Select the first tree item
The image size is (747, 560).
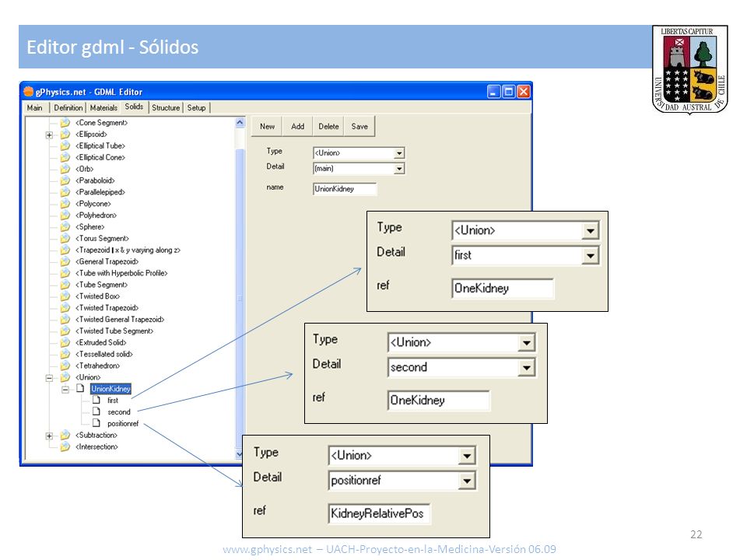point(112,401)
